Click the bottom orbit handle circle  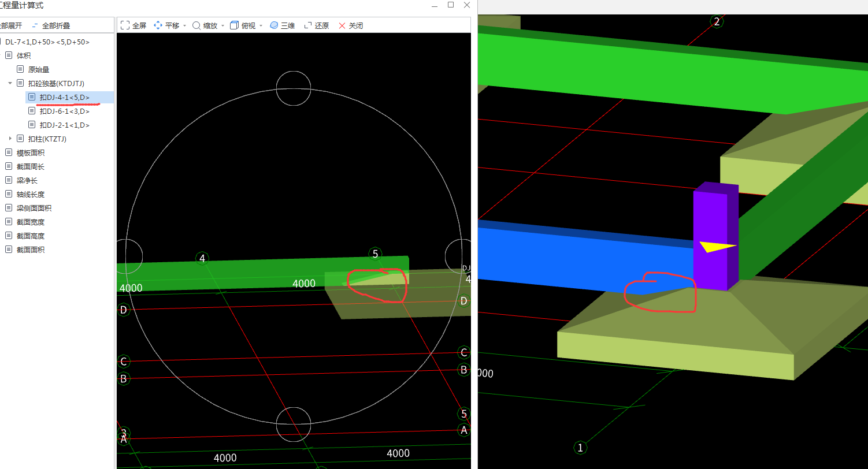tap(294, 424)
